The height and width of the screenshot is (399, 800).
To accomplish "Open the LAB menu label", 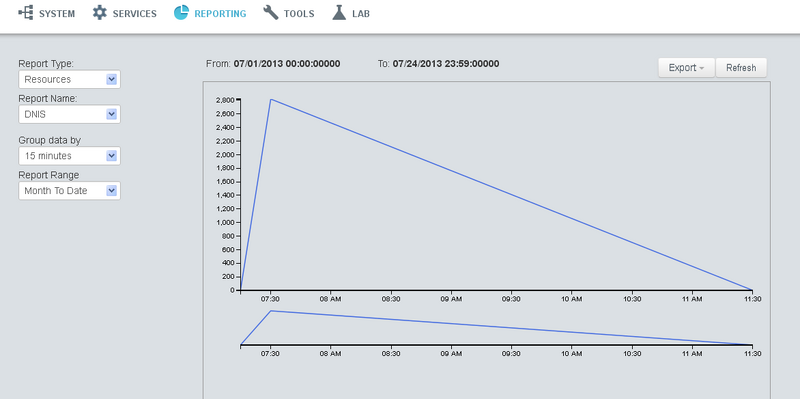I will pos(361,14).
